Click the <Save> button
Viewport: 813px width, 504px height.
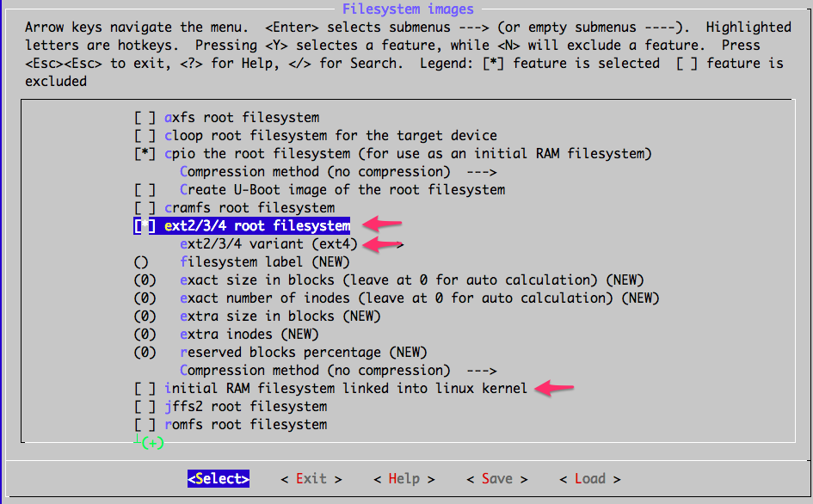493,478
